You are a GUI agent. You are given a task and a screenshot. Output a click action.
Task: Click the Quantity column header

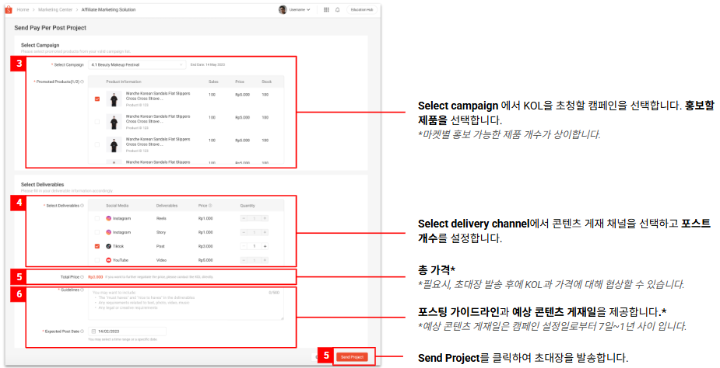coord(248,206)
